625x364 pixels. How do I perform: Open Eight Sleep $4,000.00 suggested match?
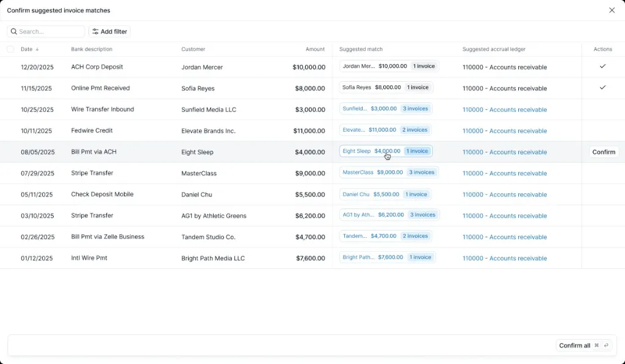tap(386, 151)
